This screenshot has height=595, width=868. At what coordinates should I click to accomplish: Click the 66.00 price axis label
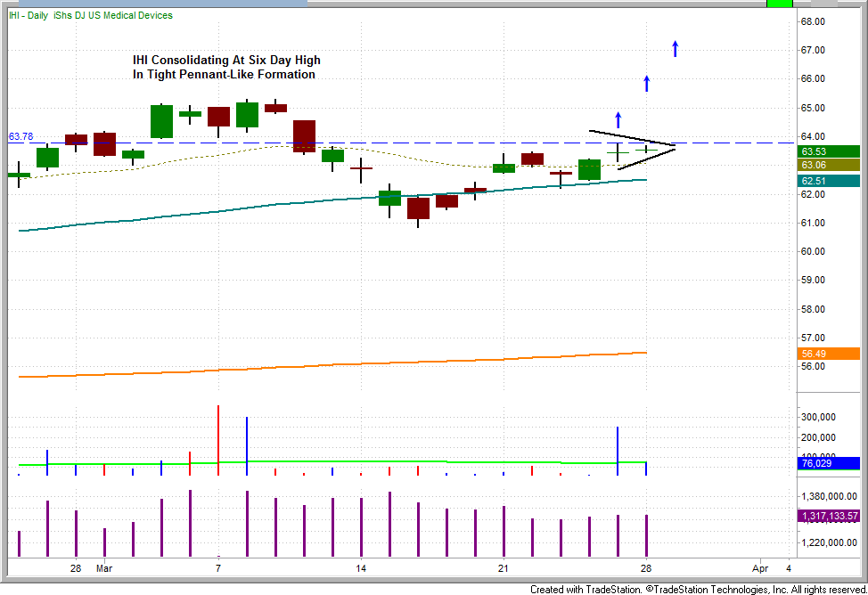(x=813, y=78)
